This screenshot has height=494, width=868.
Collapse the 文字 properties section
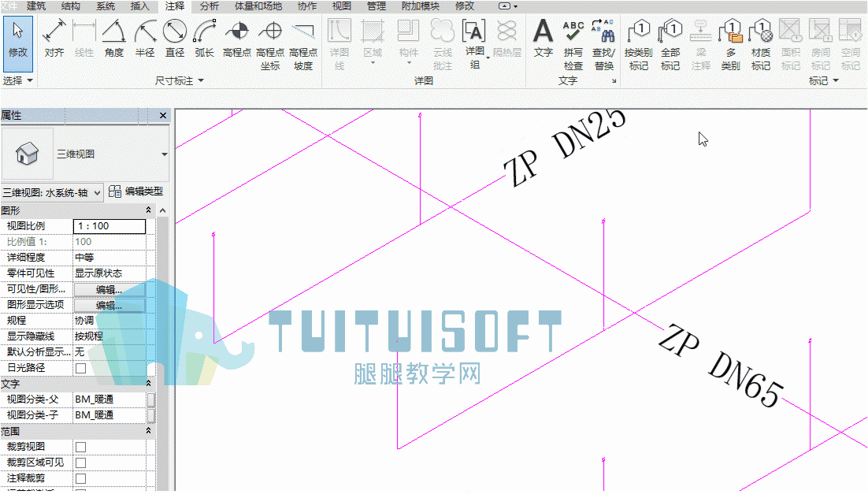[x=148, y=383]
